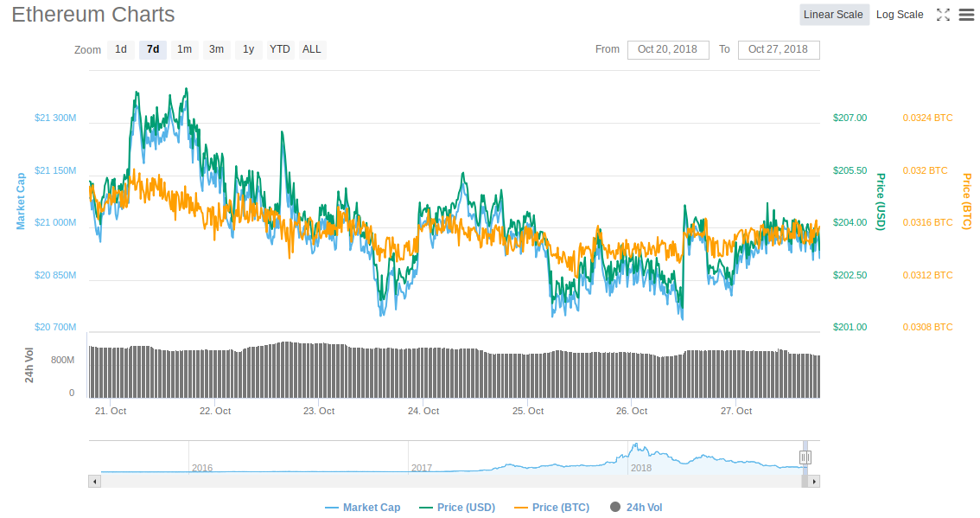Edit the From date field
This screenshot has width=980, height=518.
668,49
